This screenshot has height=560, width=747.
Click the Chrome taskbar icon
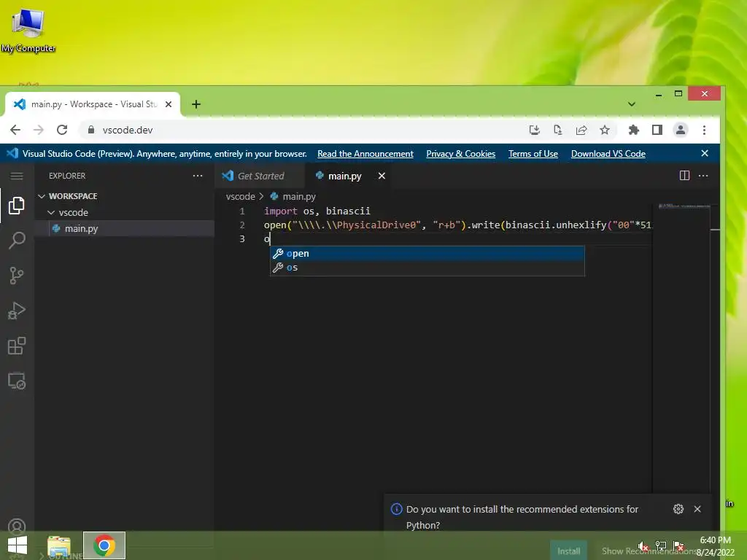[x=104, y=545]
